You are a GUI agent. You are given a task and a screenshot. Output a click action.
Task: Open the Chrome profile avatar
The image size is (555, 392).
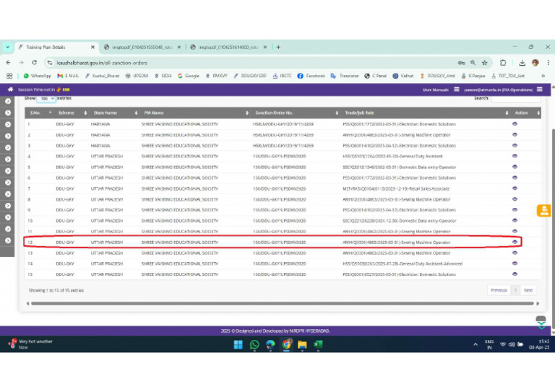tap(535, 63)
